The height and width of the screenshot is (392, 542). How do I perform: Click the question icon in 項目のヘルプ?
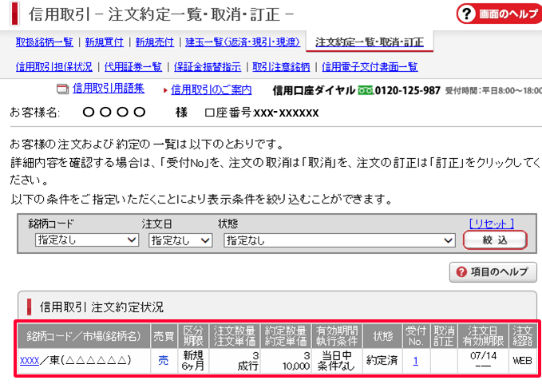(x=461, y=272)
